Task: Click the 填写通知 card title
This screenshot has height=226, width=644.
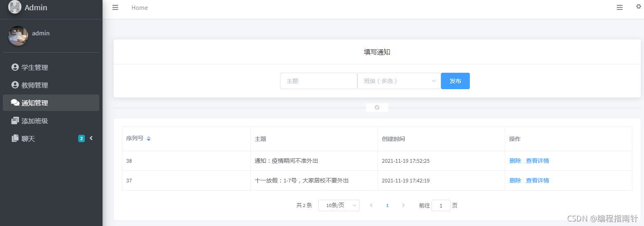Action: (377, 52)
